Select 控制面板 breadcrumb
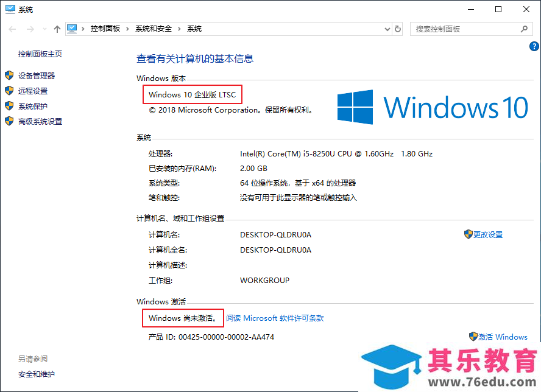This screenshot has width=541, height=392. click(x=105, y=29)
